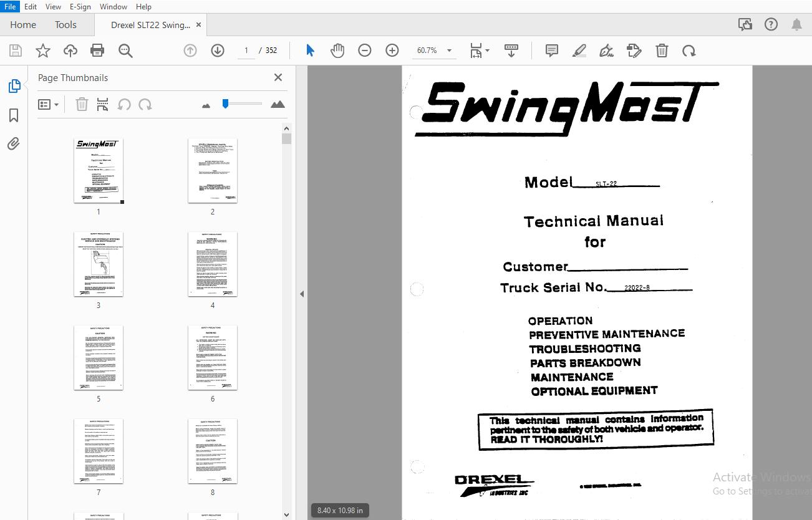This screenshot has width=812, height=520.
Task: Open the Bookmarks panel
Action: click(14, 115)
